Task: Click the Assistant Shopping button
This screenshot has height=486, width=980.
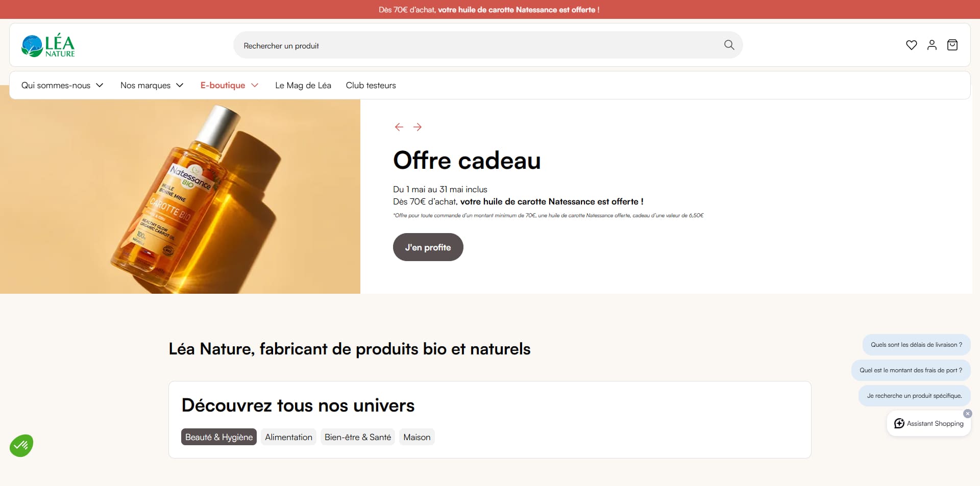Action: click(929, 423)
